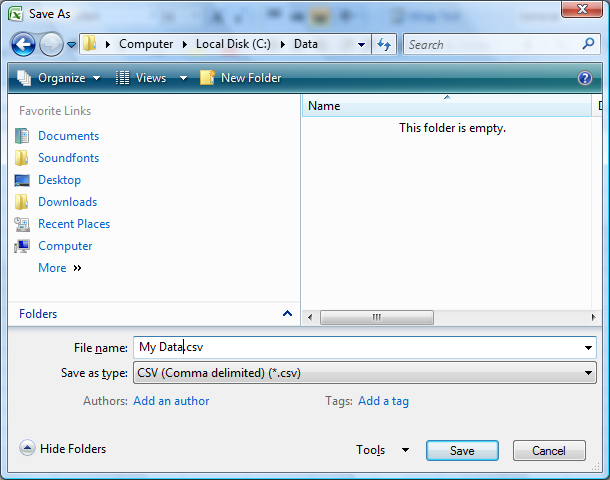The width and height of the screenshot is (610, 480).
Task: Click the Back navigation arrow
Action: pyautogui.click(x=23, y=44)
